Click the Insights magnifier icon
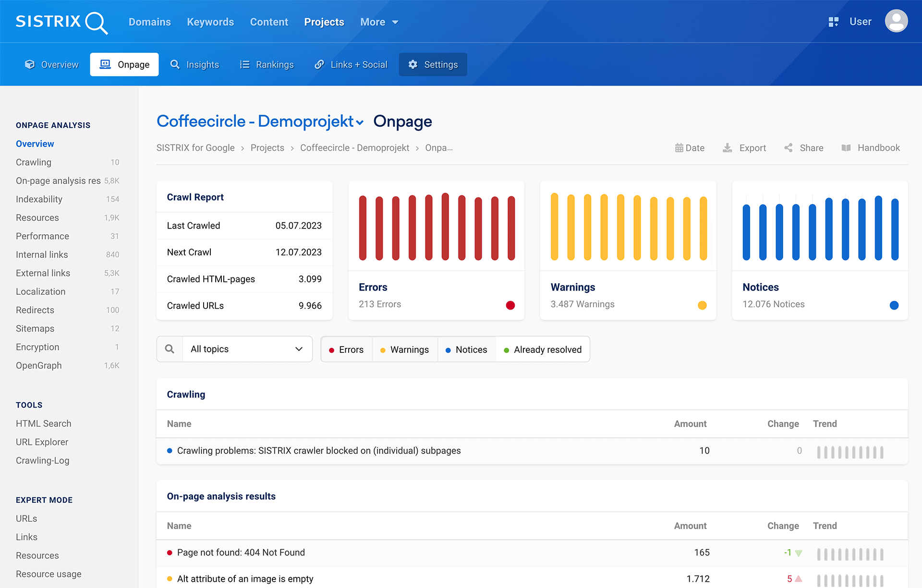The image size is (922, 588). (175, 64)
